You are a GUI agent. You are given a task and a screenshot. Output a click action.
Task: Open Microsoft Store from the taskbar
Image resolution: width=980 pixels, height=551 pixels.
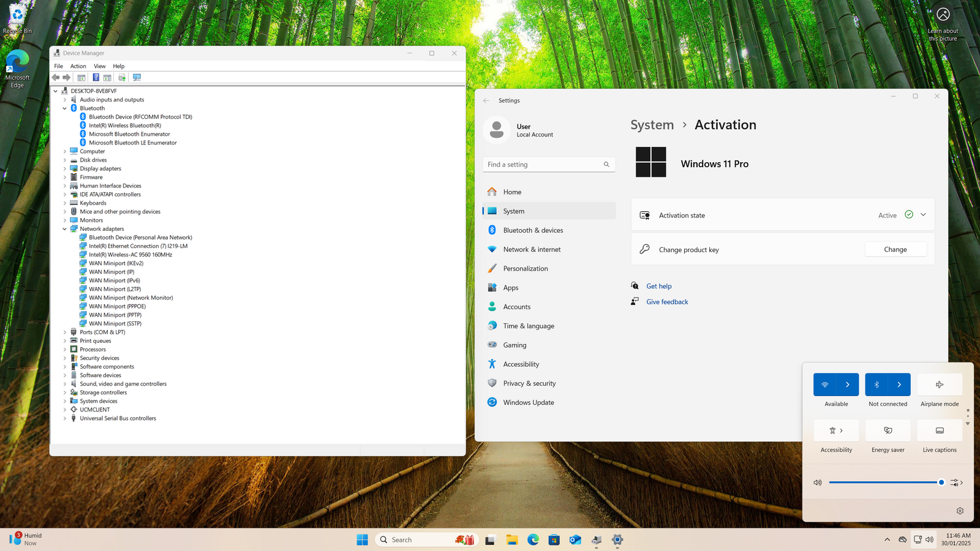pos(554,539)
